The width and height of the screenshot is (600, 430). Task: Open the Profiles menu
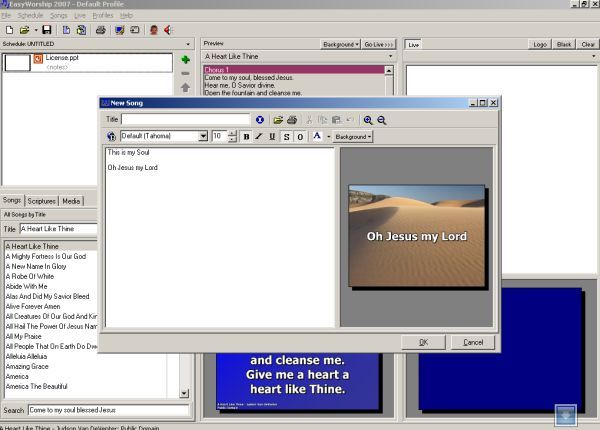coord(103,15)
